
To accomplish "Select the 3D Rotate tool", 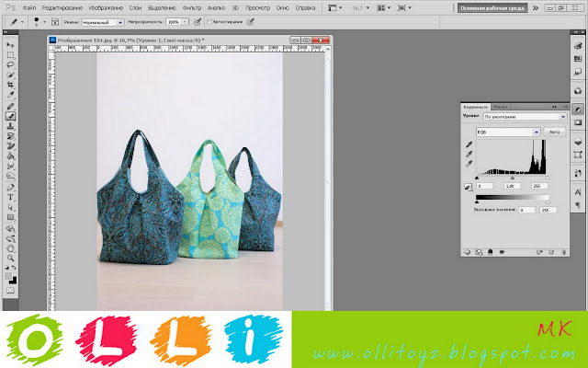I will coord(10,229).
